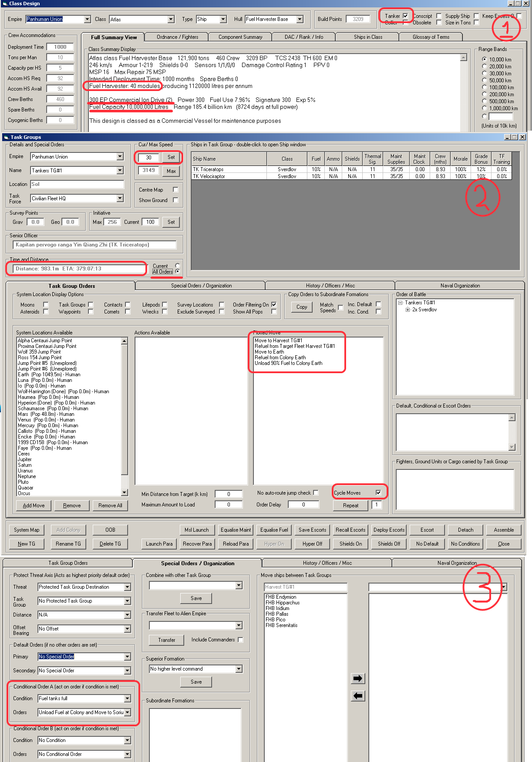Enable the Conscript checkbox
The image size is (532, 762).
click(x=439, y=16)
